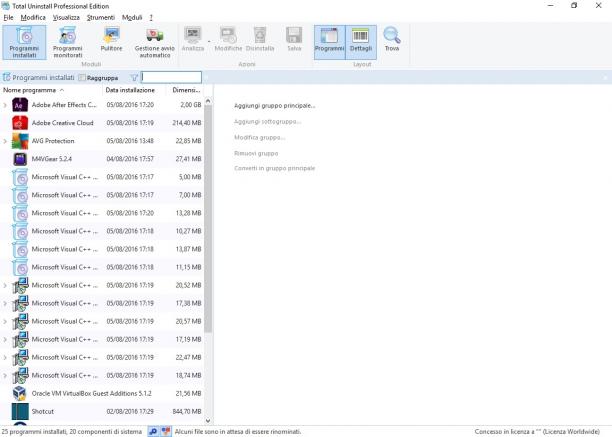Expand the Microsoft Visual C++ 22,47 MB entry

coord(5,357)
